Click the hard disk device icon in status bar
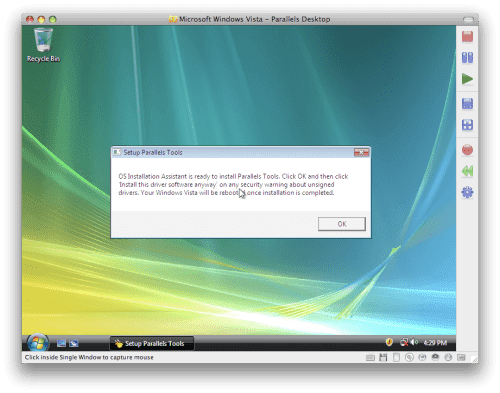The width and height of the screenshot is (500, 393). pos(396,358)
